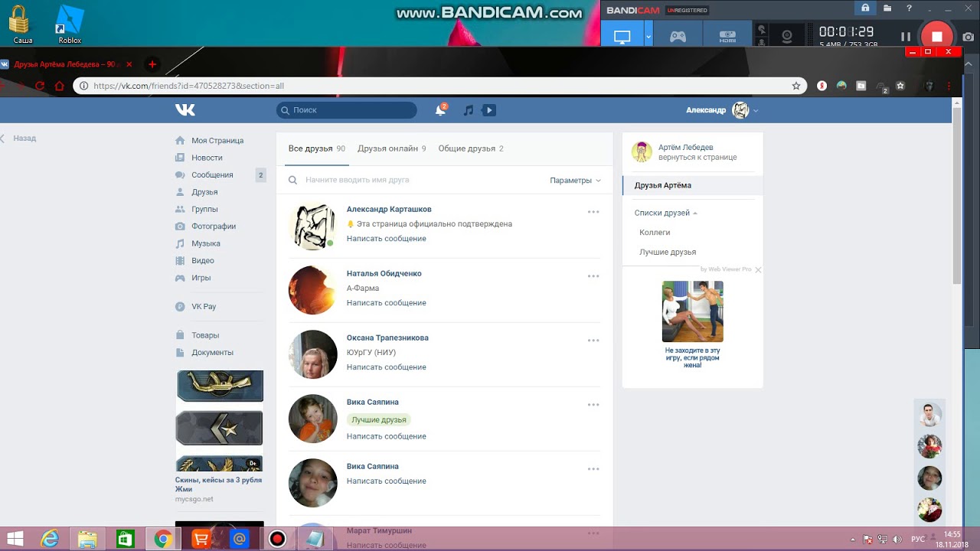Viewport: 980px width, 551px height.
Task: Open Roblox desktop shortcut
Action: pos(70,24)
